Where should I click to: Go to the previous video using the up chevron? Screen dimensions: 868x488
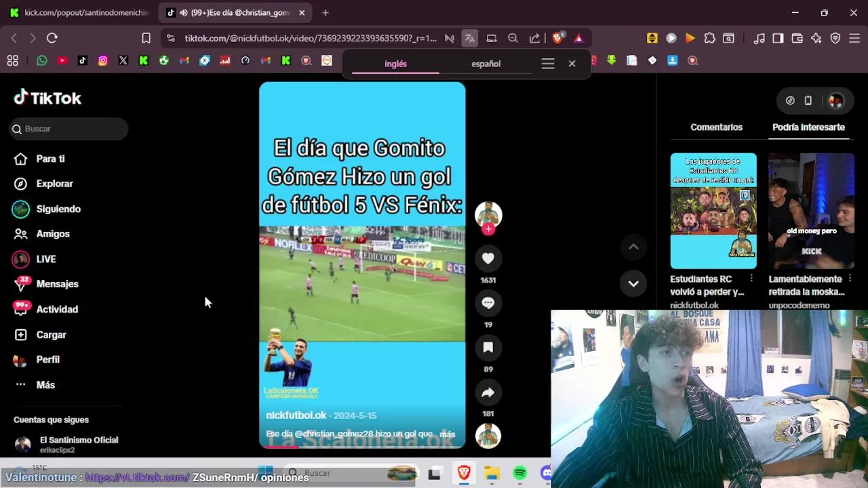tap(633, 247)
